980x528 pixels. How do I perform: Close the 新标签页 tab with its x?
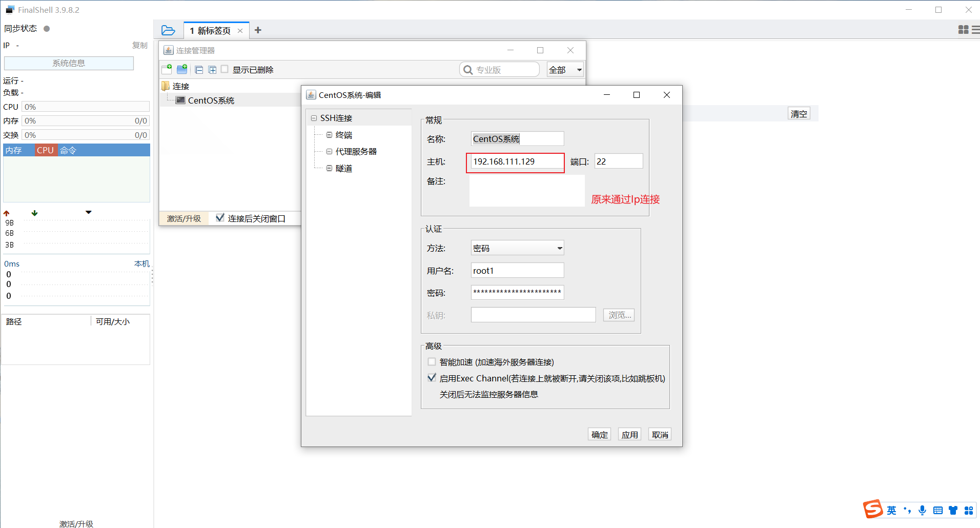(240, 31)
